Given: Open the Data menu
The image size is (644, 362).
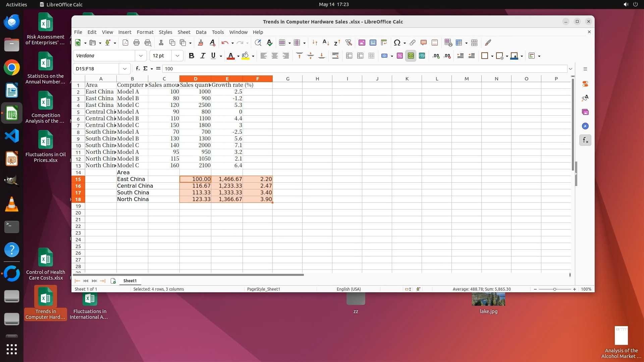Looking at the screenshot, I should click(x=201, y=32).
